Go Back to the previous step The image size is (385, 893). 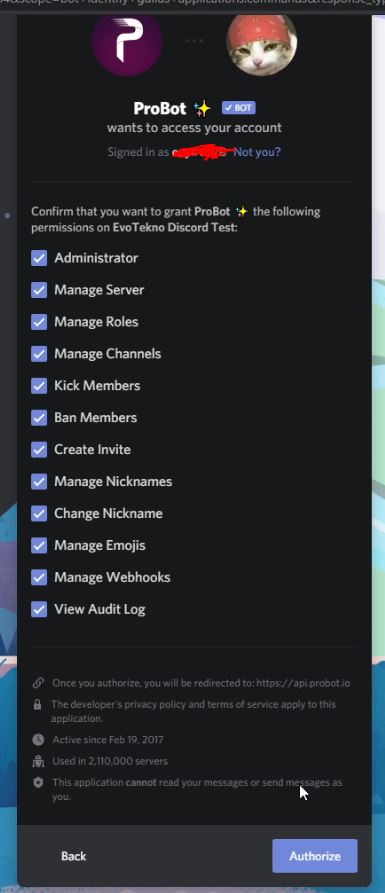pos(73,856)
